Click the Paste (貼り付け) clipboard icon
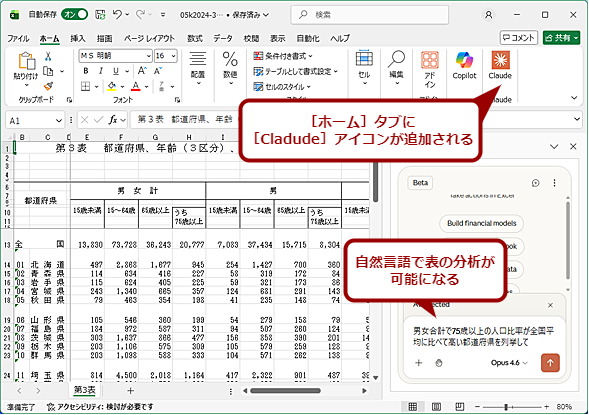Screen dimensions: 589x415 pyautogui.click(x=26, y=61)
